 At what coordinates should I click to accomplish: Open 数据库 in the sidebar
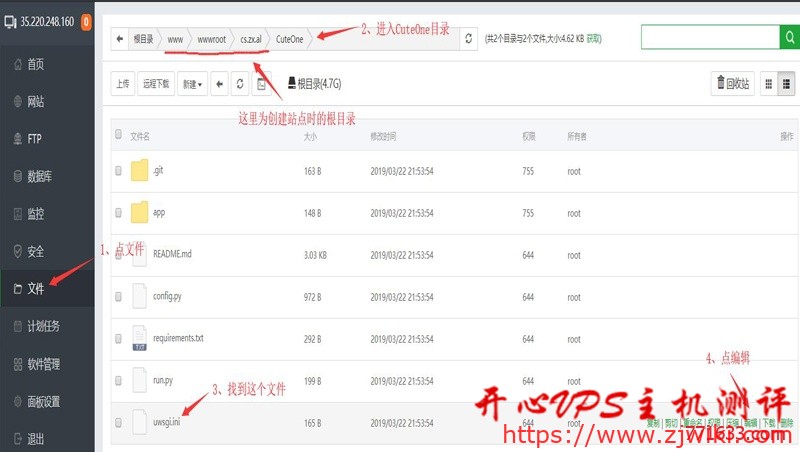(x=40, y=176)
